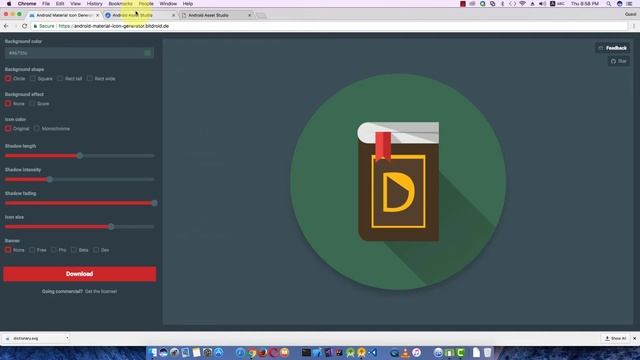Switch to Android Material Icon Generator tab
The width and height of the screenshot is (640, 360).
63,15
